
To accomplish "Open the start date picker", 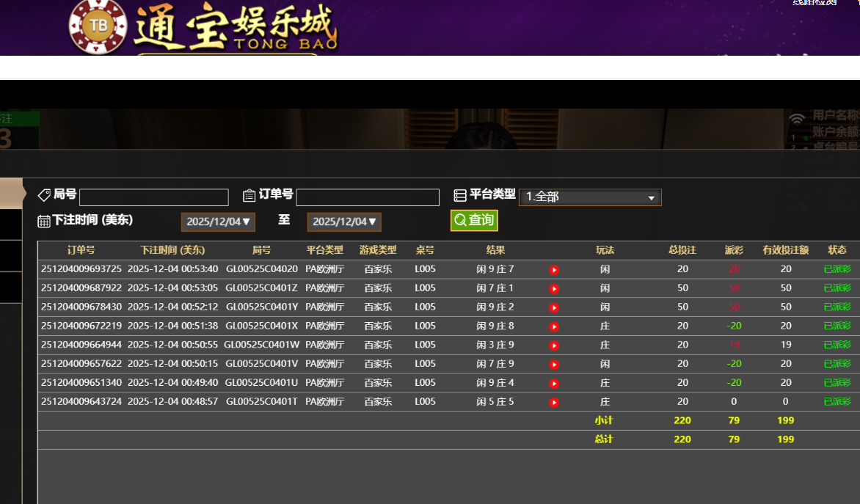I will pos(218,222).
